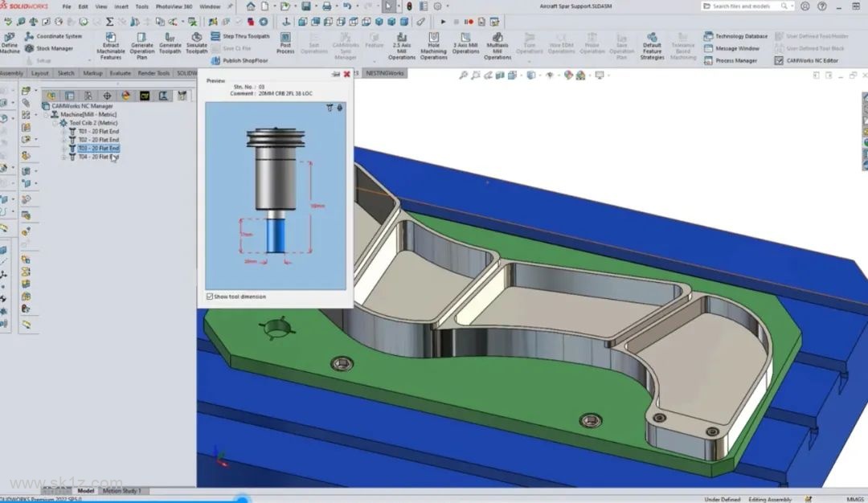This screenshot has width=868, height=503.
Task: Expand the T04 - 20 Flat End node
Action: [64, 157]
